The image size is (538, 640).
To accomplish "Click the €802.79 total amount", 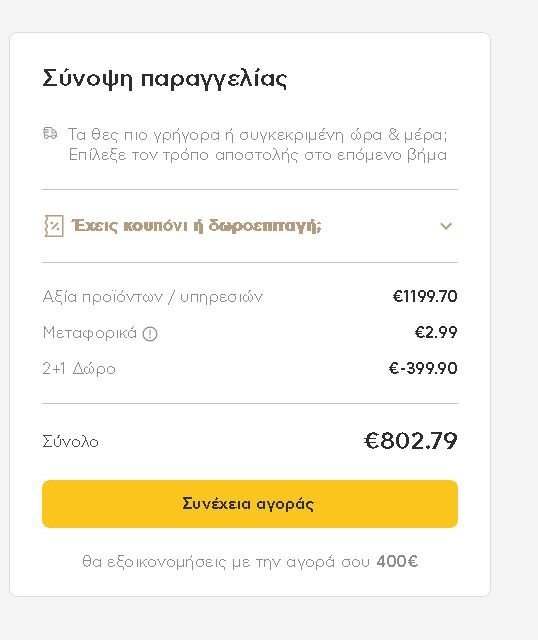I will [411, 441].
